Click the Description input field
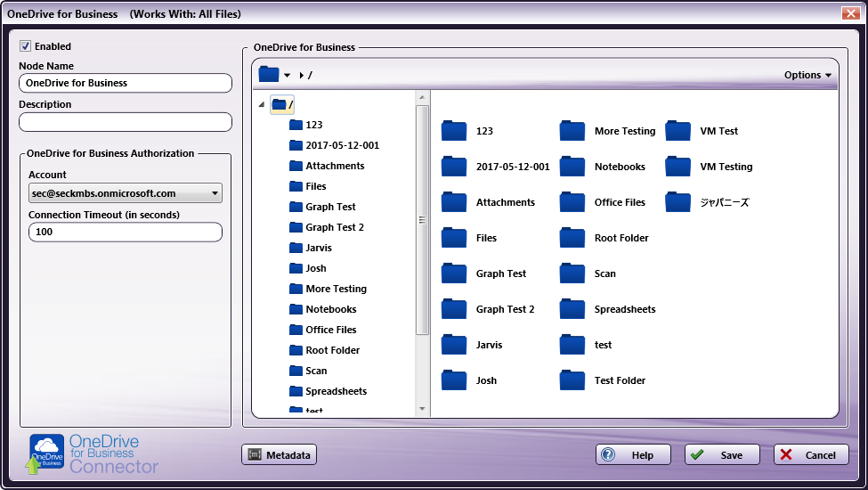 (126, 122)
